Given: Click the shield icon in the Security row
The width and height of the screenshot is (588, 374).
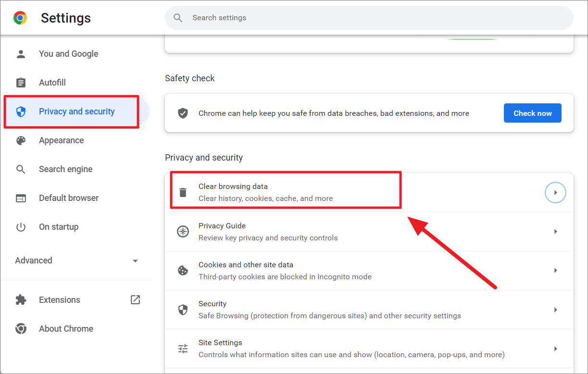Looking at the screenshot, I should 183,310.
